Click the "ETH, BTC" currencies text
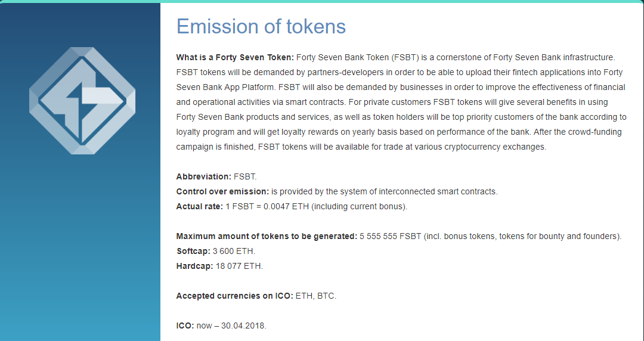 [315, 296]
